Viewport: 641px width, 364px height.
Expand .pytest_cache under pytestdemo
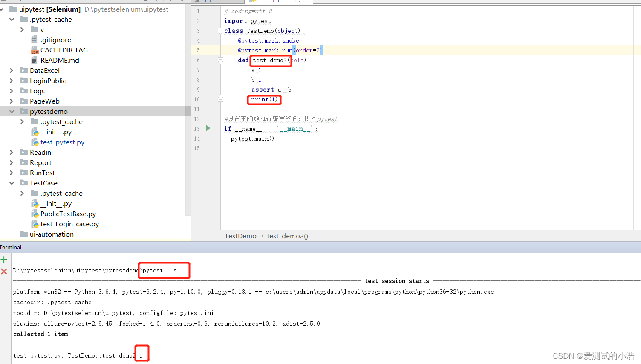pyautogui.click(x=22, y=121)
